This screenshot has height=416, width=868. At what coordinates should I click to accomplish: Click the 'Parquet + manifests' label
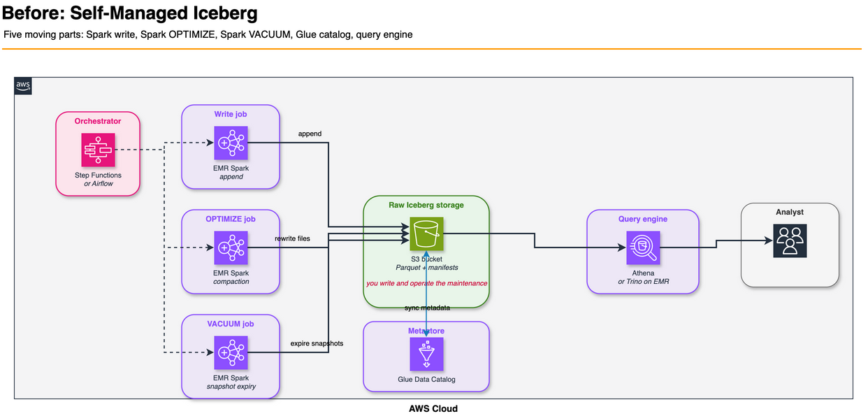[x=426, y=268]
